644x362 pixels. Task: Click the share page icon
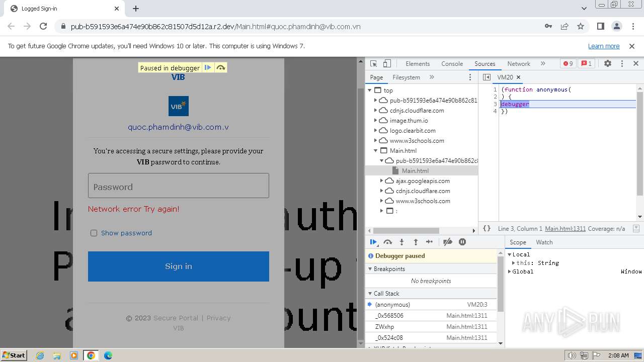(x=565, y=26)
